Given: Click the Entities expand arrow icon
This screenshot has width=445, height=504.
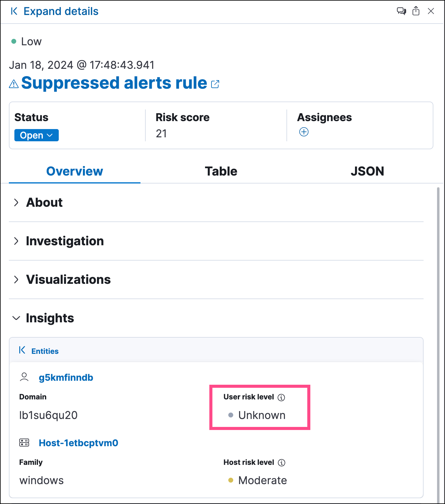Looking at the screenshot, I should [x=22, y=350].
